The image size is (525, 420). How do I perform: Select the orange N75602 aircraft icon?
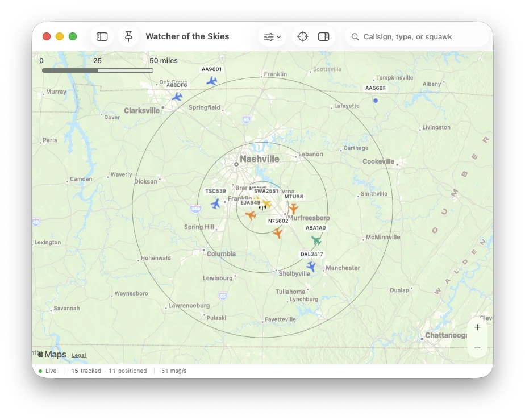click(278, 232)
